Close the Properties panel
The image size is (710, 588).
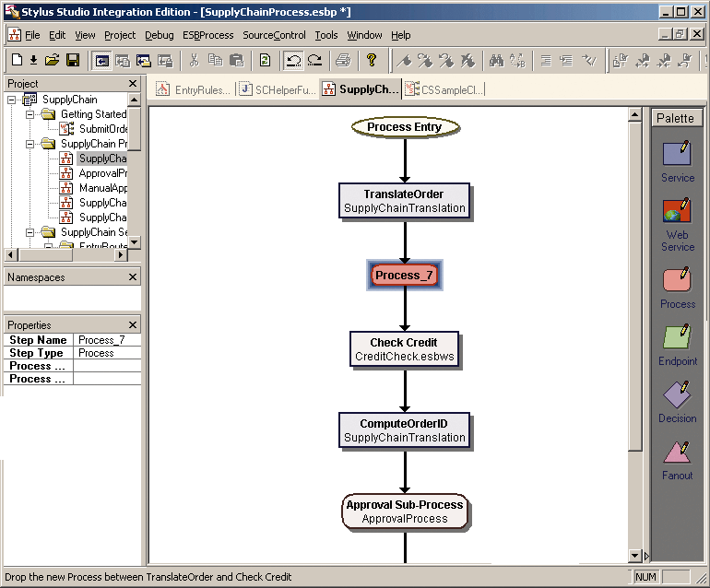click(x=133, y=325)
